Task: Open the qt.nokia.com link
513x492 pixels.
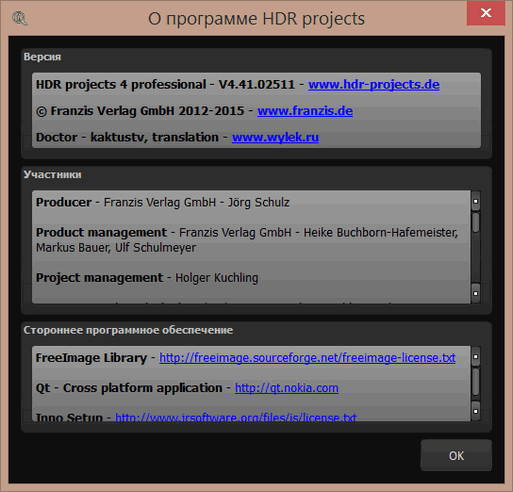Action: click(287, 388)
